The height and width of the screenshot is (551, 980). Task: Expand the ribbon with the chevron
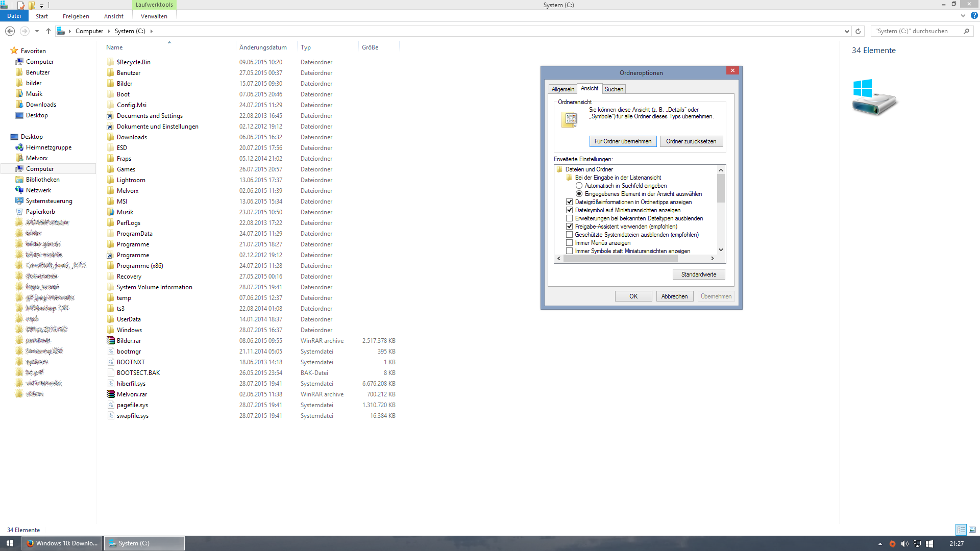click(963, 16)
